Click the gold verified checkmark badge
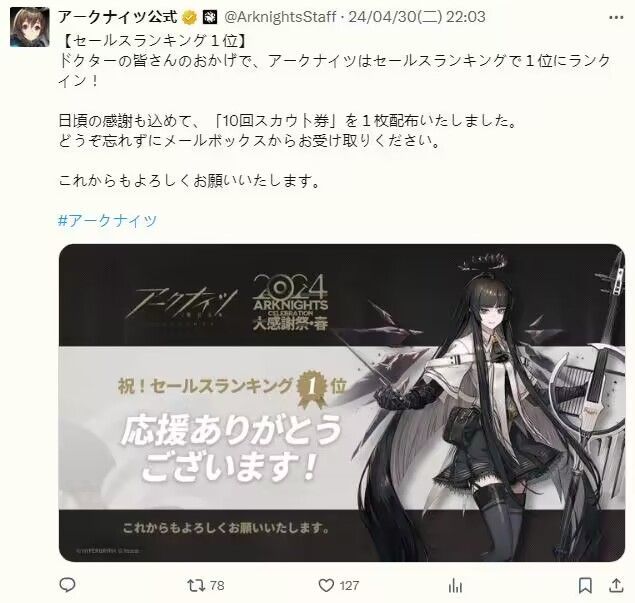635x603 pixels. [x=189, y=17]
